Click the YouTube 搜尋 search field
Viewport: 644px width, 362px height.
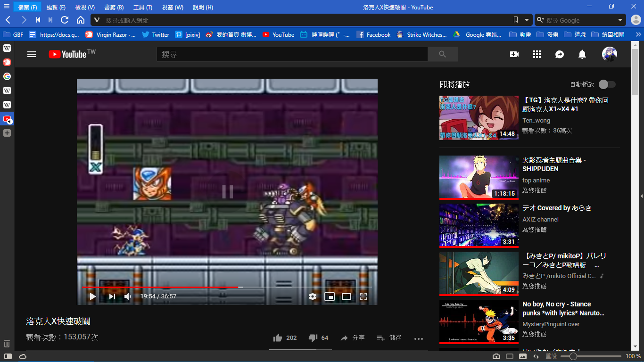292,54
